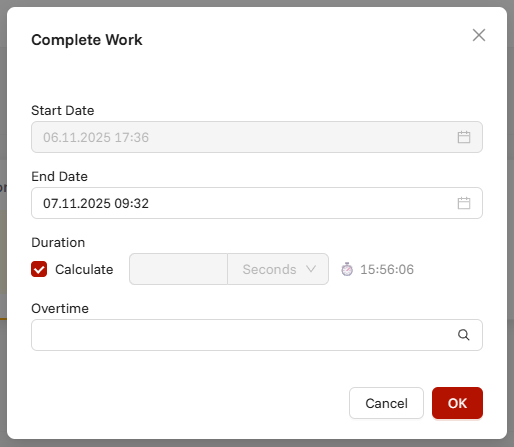The width and height of the screenshot is (514, 447).
Task: Click the Complete Work title
Action: pos(87,40)
